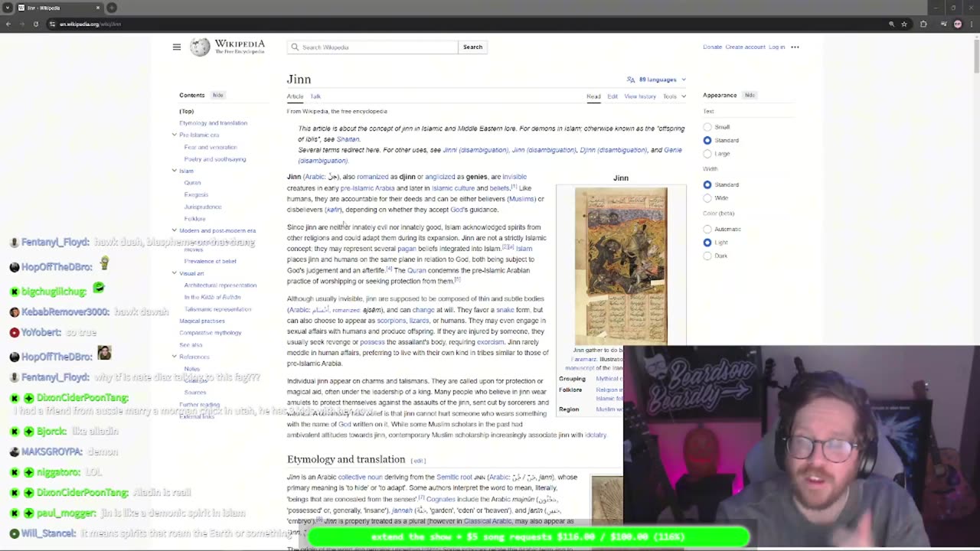Jump to (Top) in contents
The image size is (980, 551).
(187, 112)
